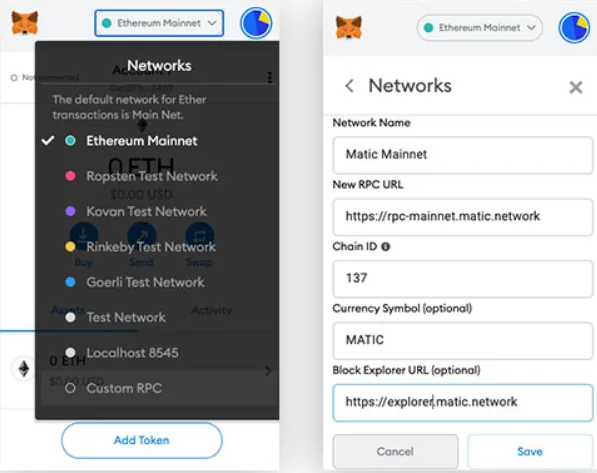The image size is (597, 473).
Task: Open the account avatar in the right panel
Action: pyautogui.click(x=574, y=28)
